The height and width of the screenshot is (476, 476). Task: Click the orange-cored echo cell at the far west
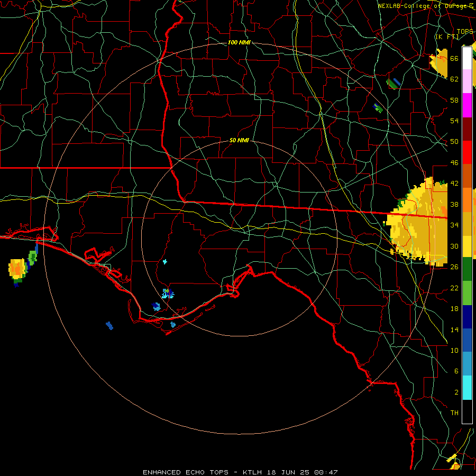click(x=17, y=269)
